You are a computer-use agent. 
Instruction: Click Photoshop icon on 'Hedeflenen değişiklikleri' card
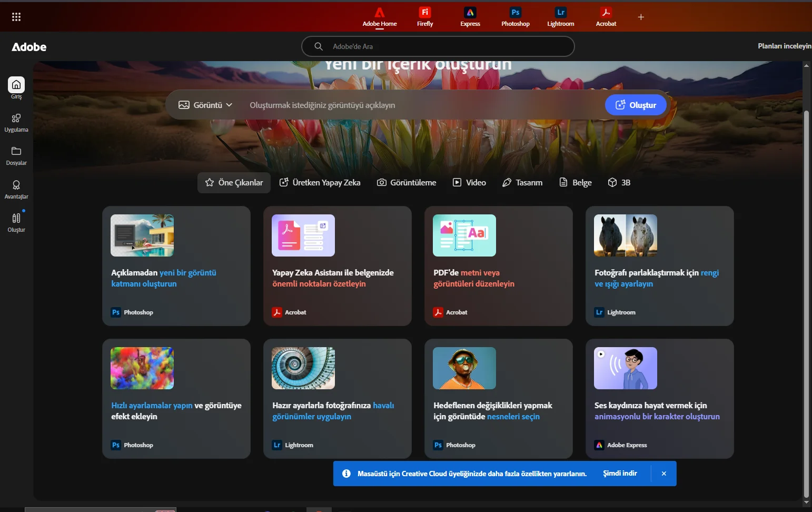coord(438,445)
